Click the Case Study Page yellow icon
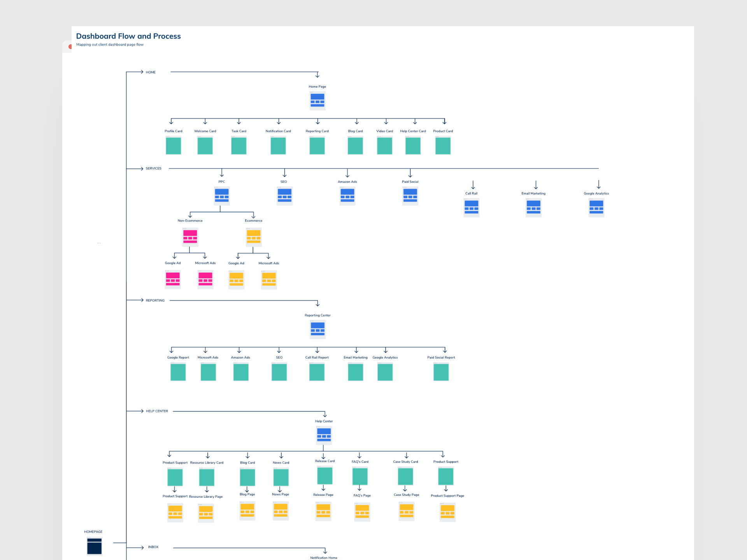Image resolution: width=747 pixels, height=560 pixels. coord(407,511)
